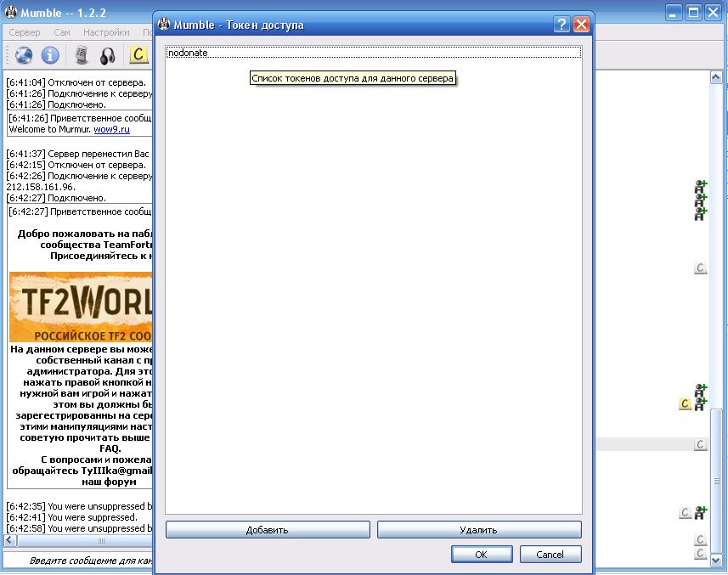Click the log line "[6:42:15] Отключен от сервера."
The width and height of the screenshot is (728, 575).
tap(76, 165)
